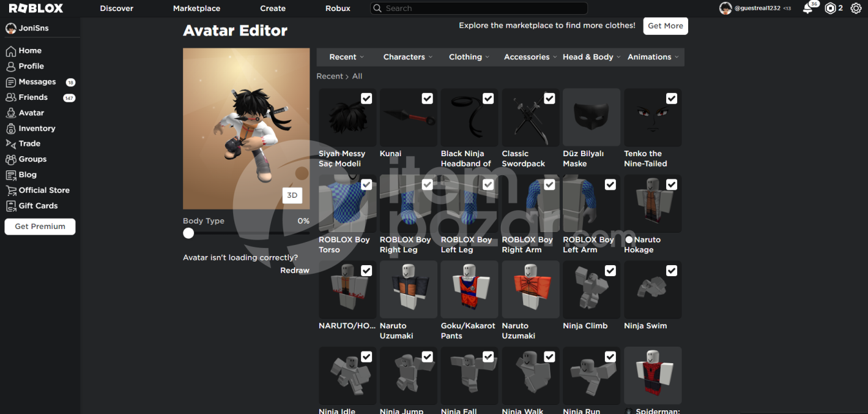
Task: Click the Get Premium button
Action: 40,227
